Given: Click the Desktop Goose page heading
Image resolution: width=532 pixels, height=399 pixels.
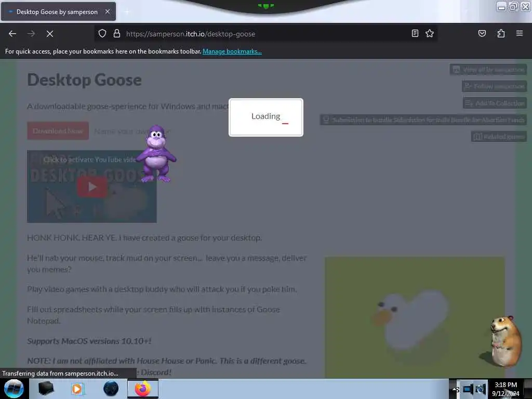Looking at the screenshot, I should coord(85,80).
